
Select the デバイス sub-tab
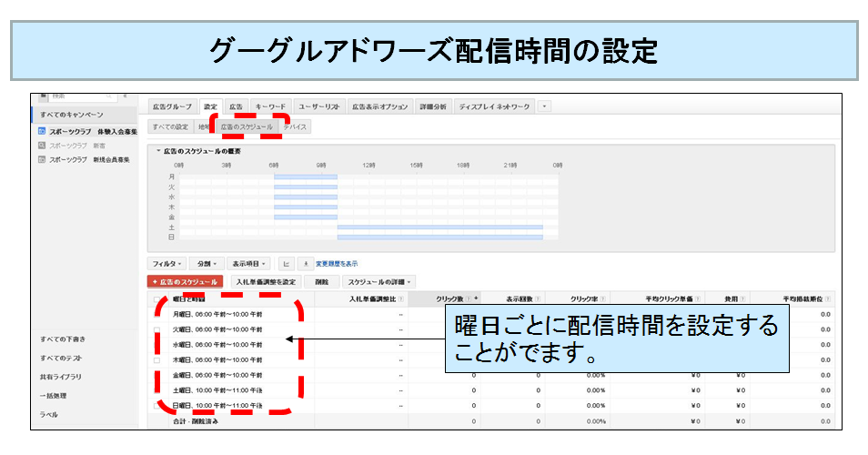[295, 126]
